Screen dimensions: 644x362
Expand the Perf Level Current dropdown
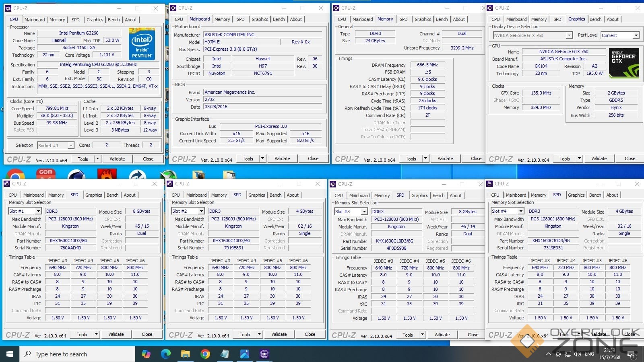coord(636,35)
